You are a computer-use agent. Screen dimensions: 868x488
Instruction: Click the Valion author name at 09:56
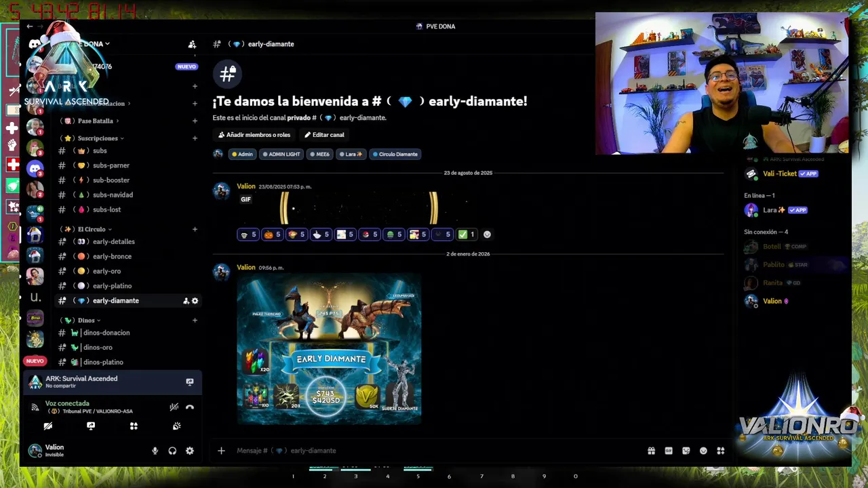pyautogui.click(x=246, y=268)
